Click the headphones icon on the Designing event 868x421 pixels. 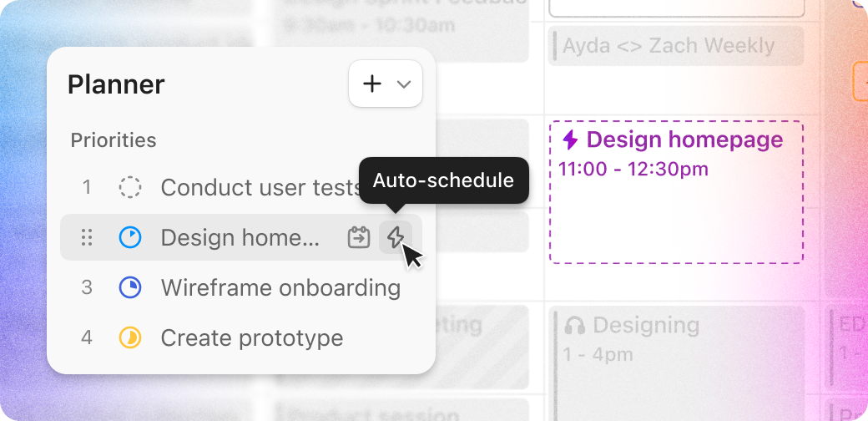pos(574,325)
